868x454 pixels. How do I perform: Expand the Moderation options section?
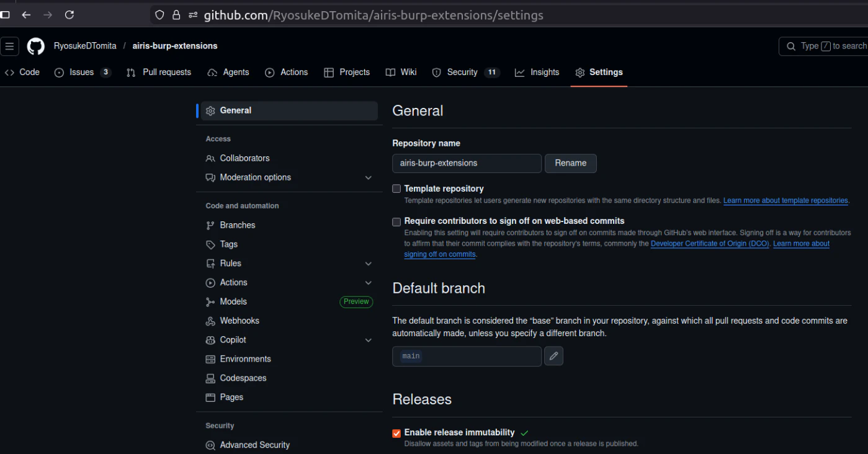pos(369,177)
